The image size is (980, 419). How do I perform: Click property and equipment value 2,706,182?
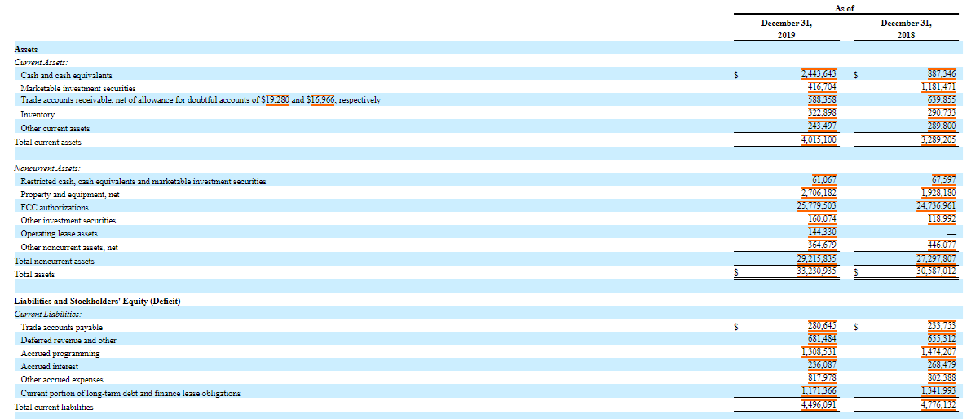[819, 193]
